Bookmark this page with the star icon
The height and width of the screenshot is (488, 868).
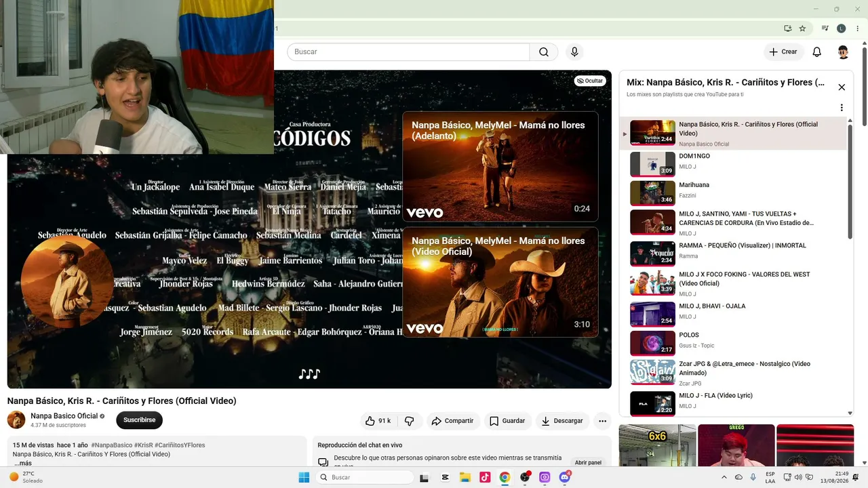pos(802,28)
